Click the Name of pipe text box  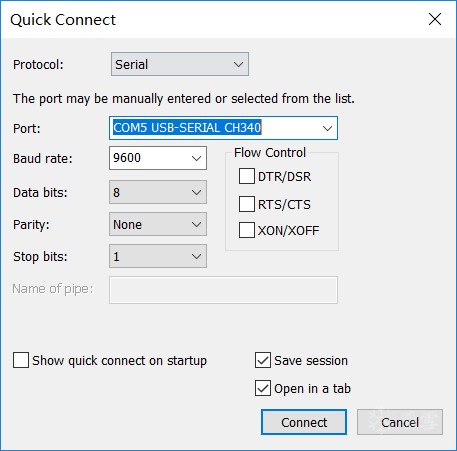(x=223, y=290)
